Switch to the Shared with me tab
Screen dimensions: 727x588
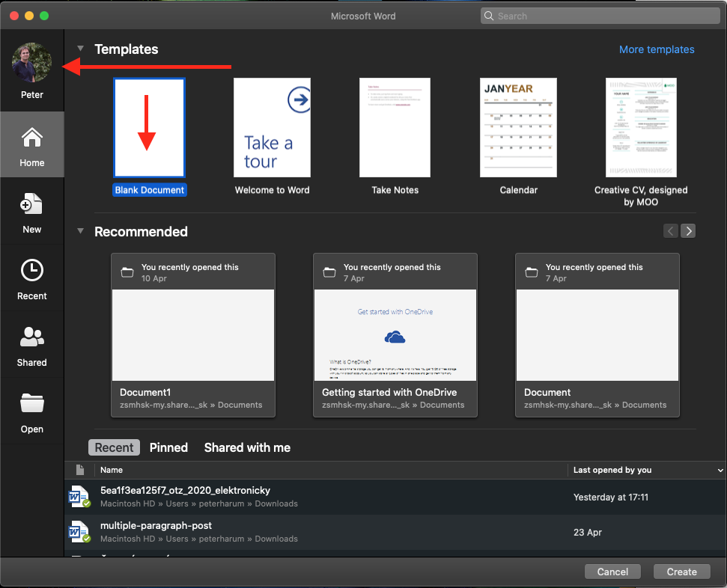tap(247, 447)
